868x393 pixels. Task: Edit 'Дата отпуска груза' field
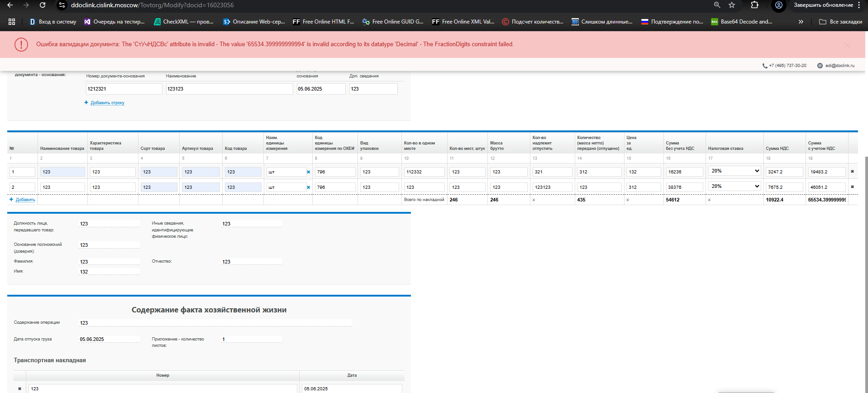click(109, 339)
